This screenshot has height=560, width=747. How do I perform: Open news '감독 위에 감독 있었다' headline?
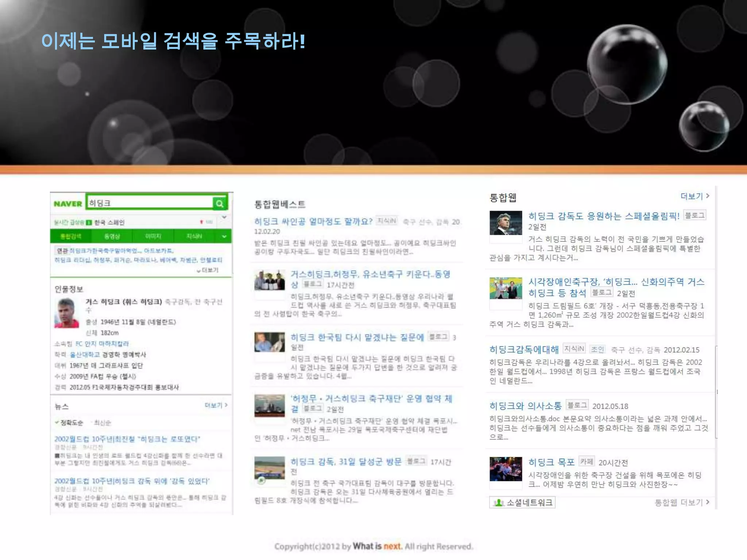[x=132, y=481]
